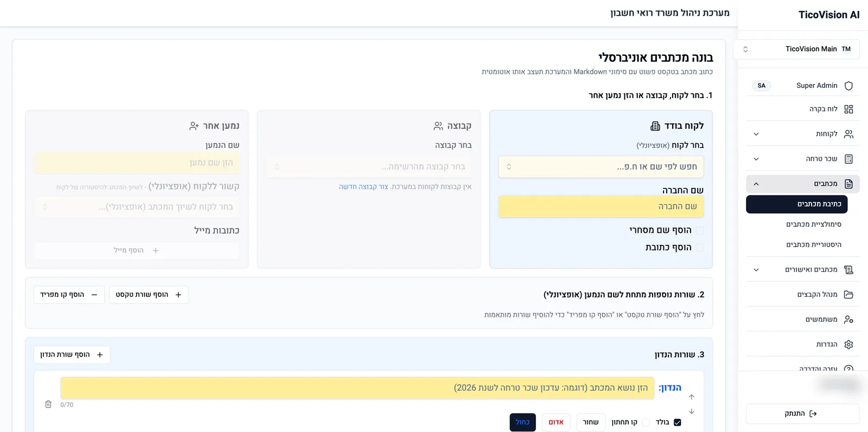Click the משתמשים user-settings icon
Viewport: 868px width, 432px height.
pyautogui.click(x=848, y=320)
